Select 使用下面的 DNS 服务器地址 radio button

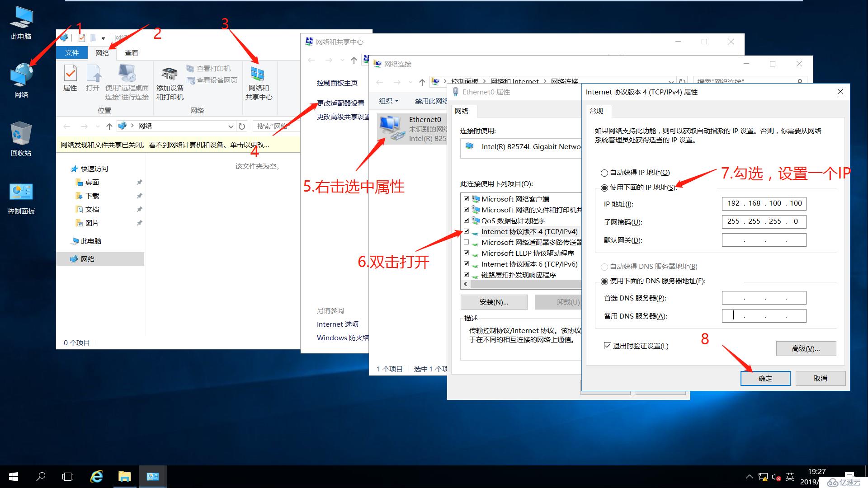(604, 281)
